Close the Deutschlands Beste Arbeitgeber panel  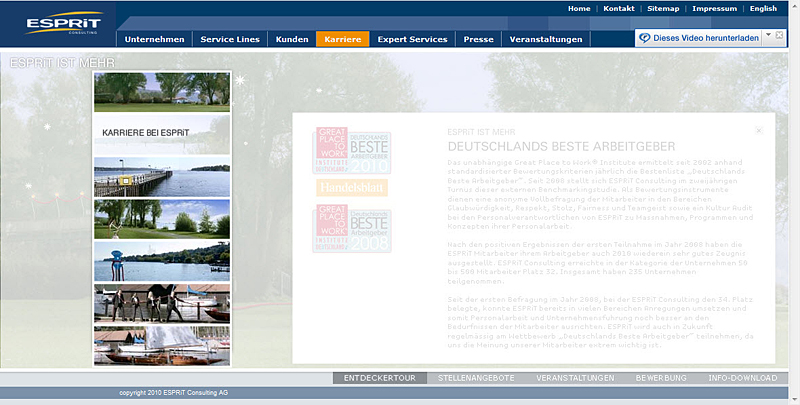coord(758,130)
